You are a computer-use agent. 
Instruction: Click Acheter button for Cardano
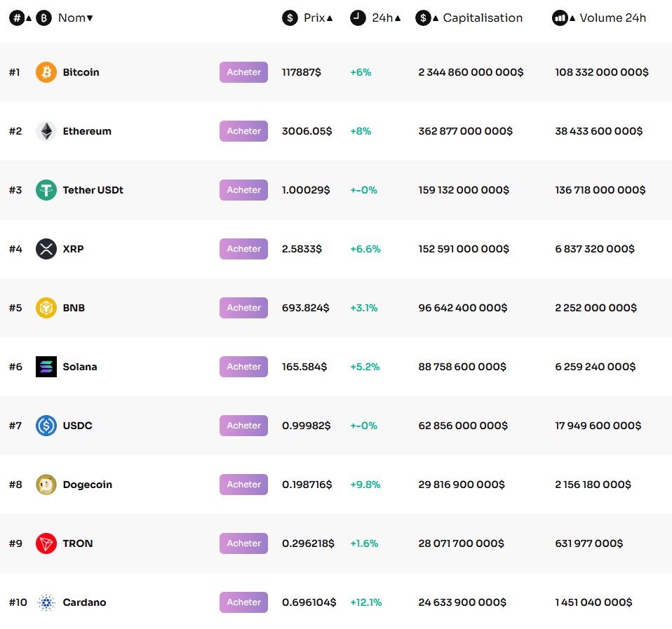coord(243,602)
